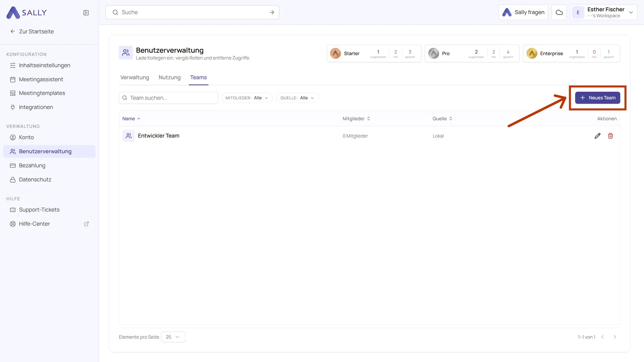Delete Entwickler Team with trash icon

pyautogui.click(x=610, y=136)
